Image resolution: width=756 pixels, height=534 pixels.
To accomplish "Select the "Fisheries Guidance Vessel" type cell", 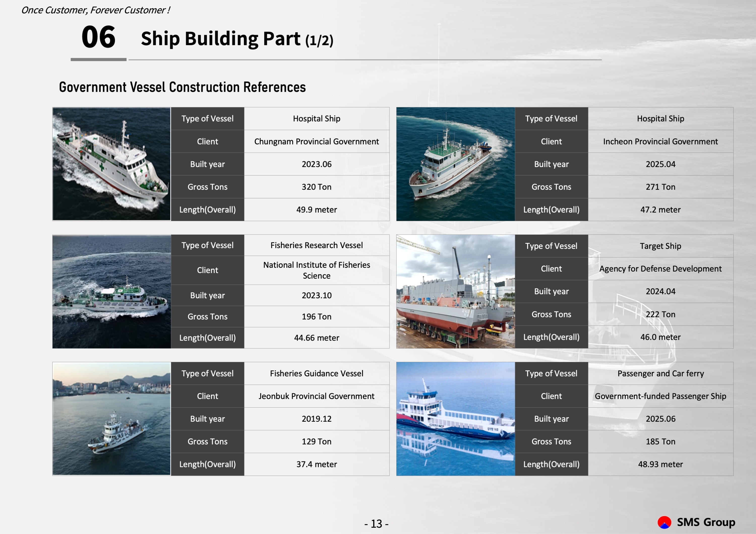I will click(x=317, y=374).
